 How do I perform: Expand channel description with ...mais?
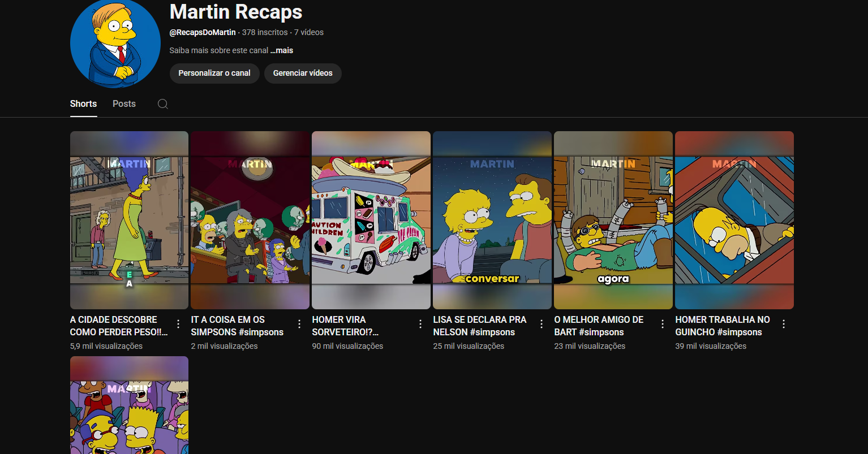(x=282, y=50)
